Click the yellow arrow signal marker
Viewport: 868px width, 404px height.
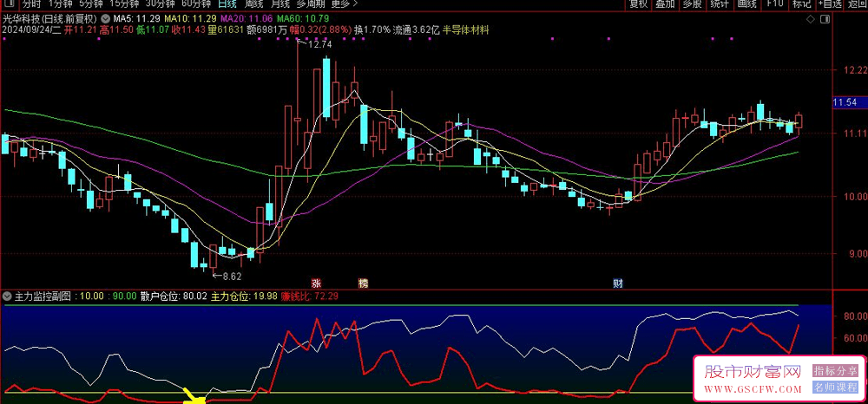[194, 398]
